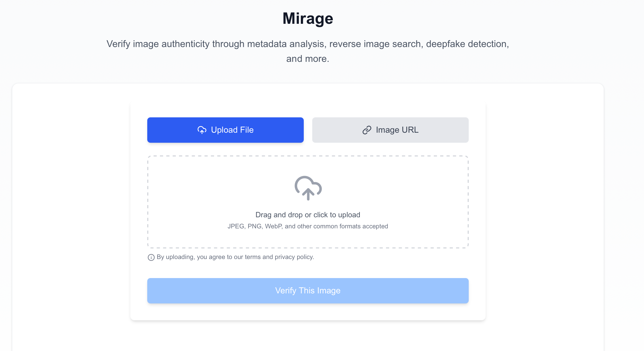Click the Upload File button
Image resolution: width=644 pixels, height=351 pixels.
tap(225, 130)
